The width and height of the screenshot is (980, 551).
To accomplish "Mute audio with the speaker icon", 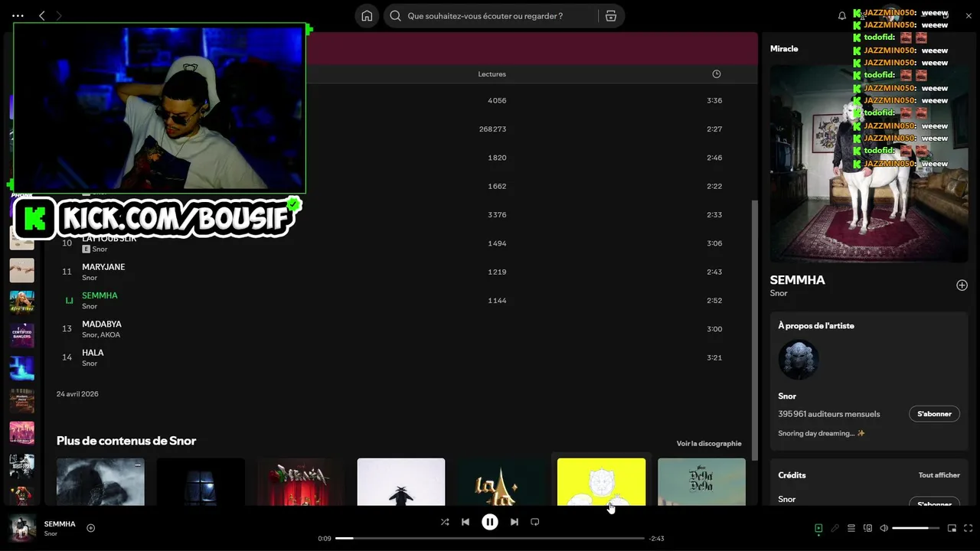I will click(x=884, y=528).
